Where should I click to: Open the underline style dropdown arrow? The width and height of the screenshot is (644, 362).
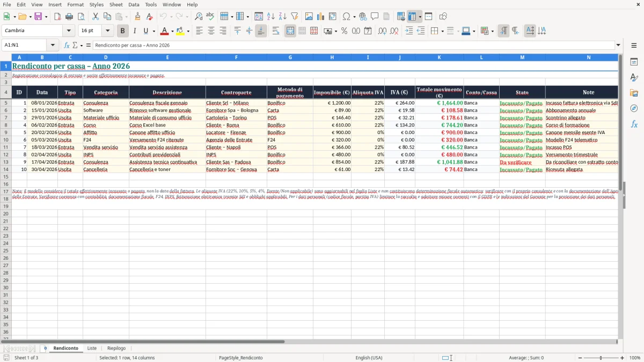coord(153,31)
